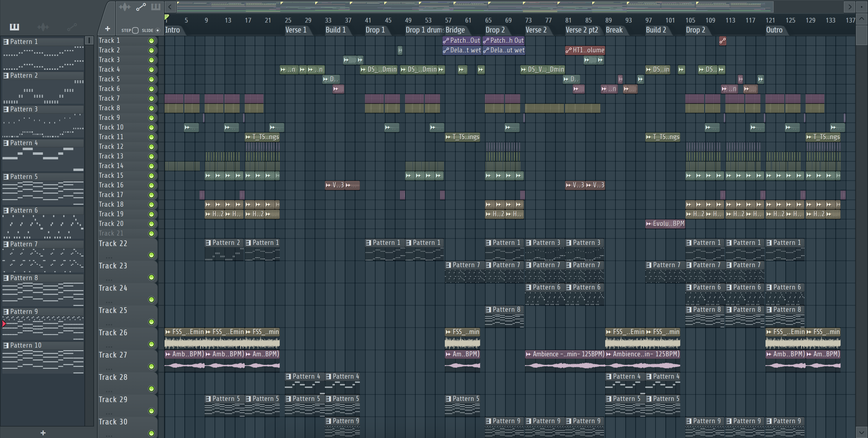Select the first V..3 clip on Track 16
Screen dimensions: 868x438
(x=335, y=185)
